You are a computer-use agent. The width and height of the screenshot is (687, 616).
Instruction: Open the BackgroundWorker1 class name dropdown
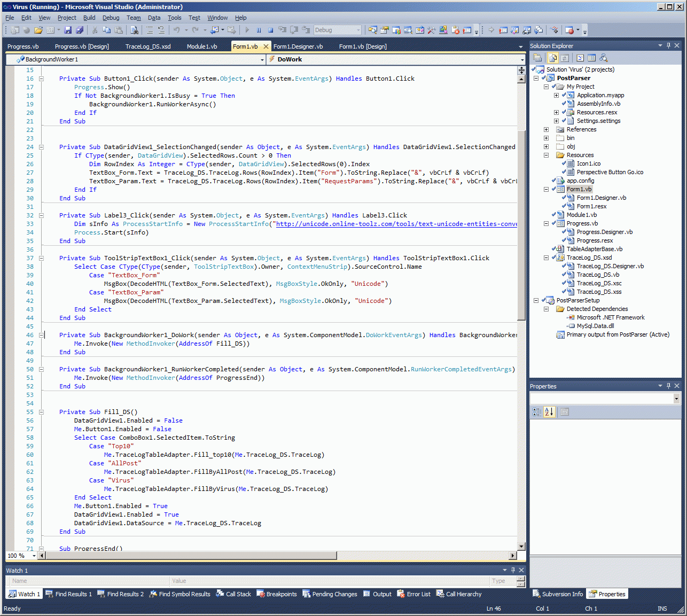point(262,59)
